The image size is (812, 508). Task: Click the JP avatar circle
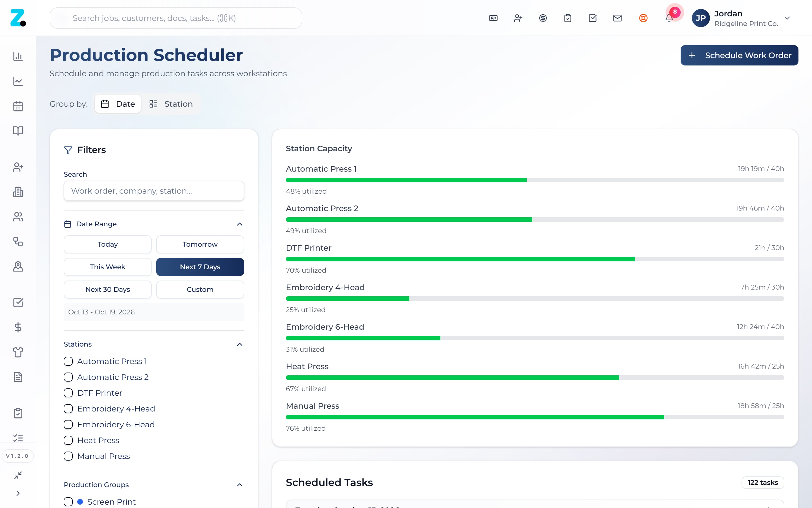[701, 18]
